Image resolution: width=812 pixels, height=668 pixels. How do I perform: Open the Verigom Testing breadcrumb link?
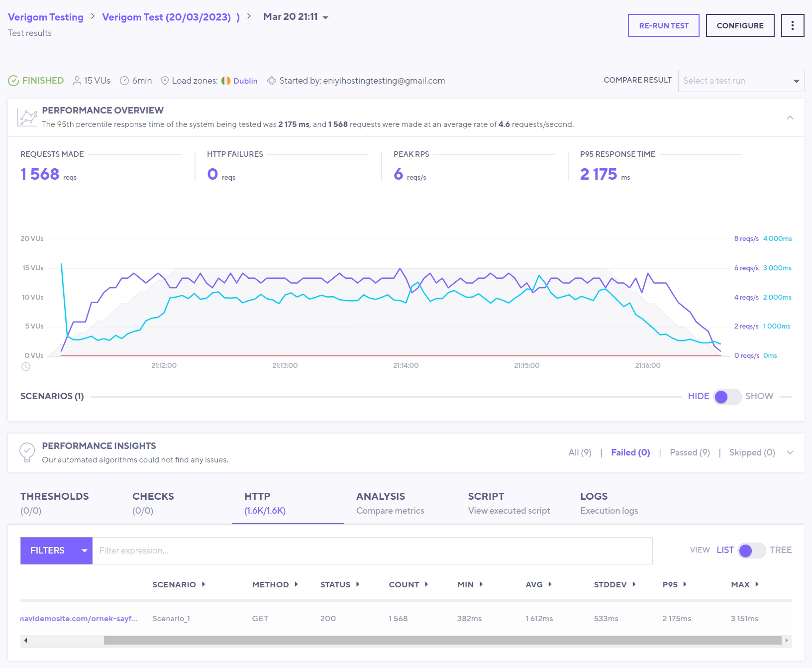[x=46, y=17]
